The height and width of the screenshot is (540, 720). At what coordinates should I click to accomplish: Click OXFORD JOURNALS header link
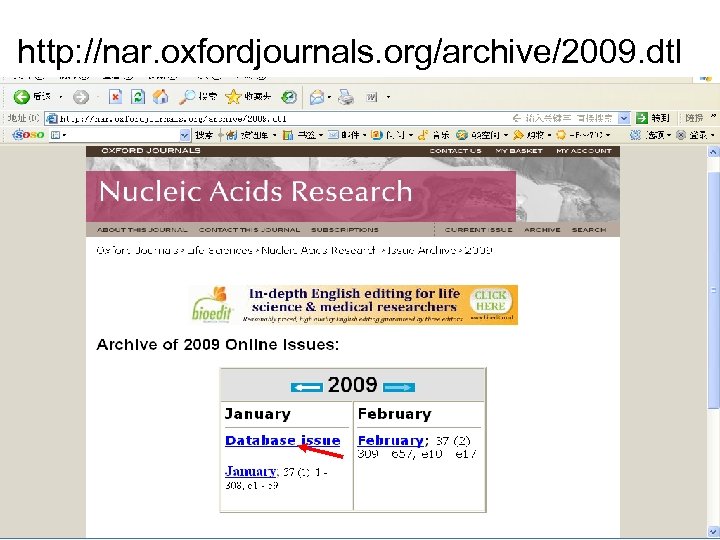tap(151, 151)
